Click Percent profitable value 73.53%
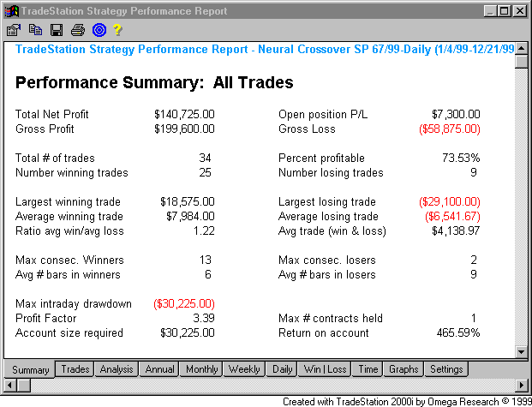Screen dimensions: 532x407 pyautogui.click(x=461, y=158)
